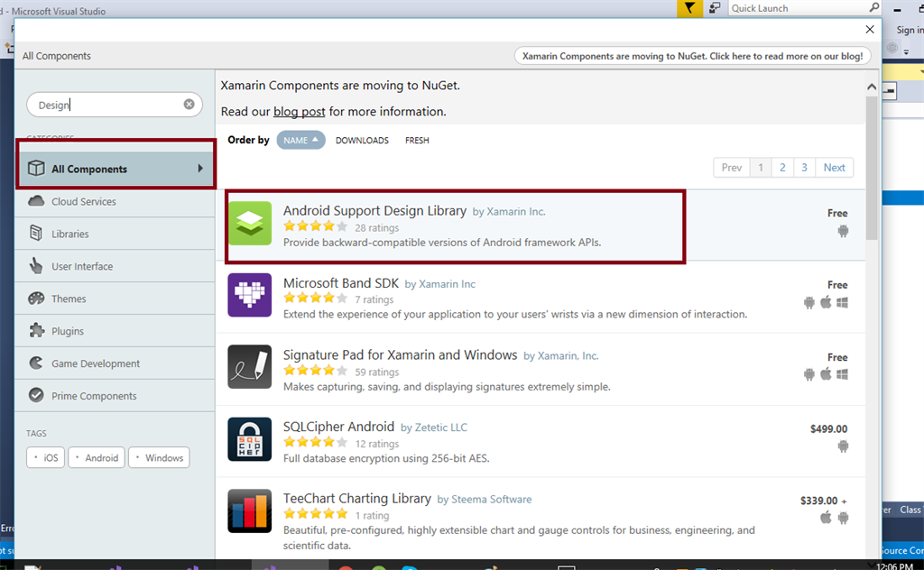Click Android platform icon for Android Support Design
This screenshot has height=570, width=924.
pyautogui.click(x=844, y=231)
